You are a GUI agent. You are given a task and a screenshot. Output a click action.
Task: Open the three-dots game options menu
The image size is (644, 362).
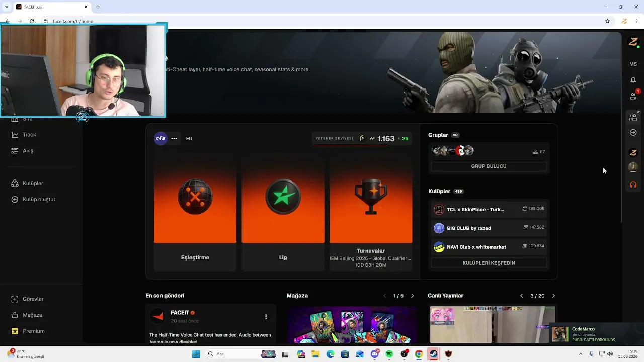(x=174, y=138)
